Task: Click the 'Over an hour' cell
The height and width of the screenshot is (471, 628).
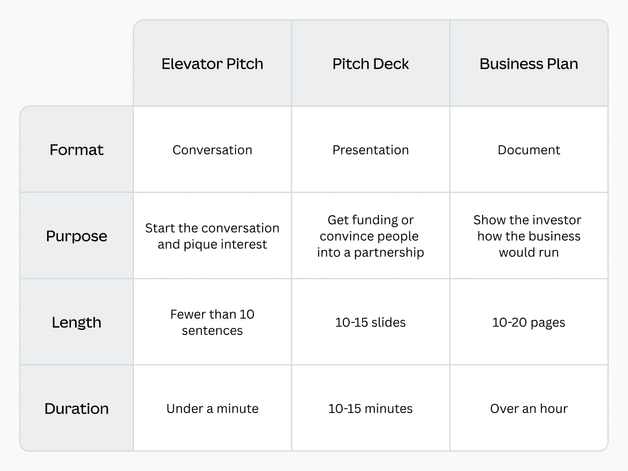Action: point(528,408)
